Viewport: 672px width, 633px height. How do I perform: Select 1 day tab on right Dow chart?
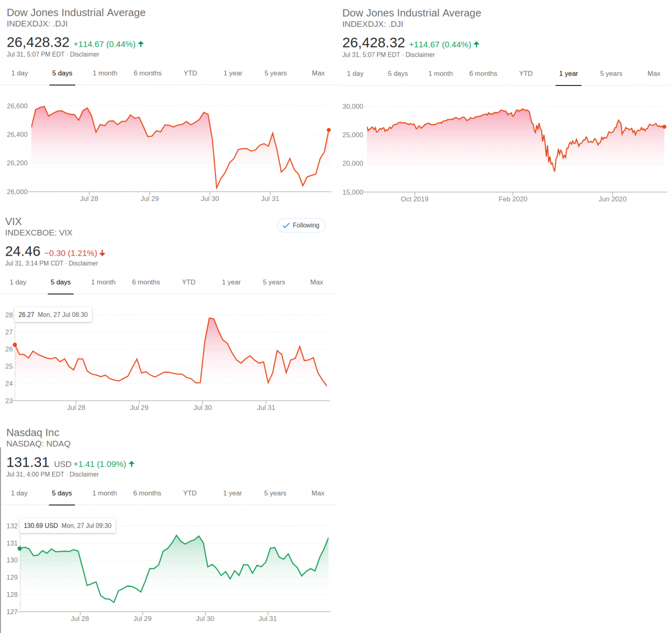(355, 74)
